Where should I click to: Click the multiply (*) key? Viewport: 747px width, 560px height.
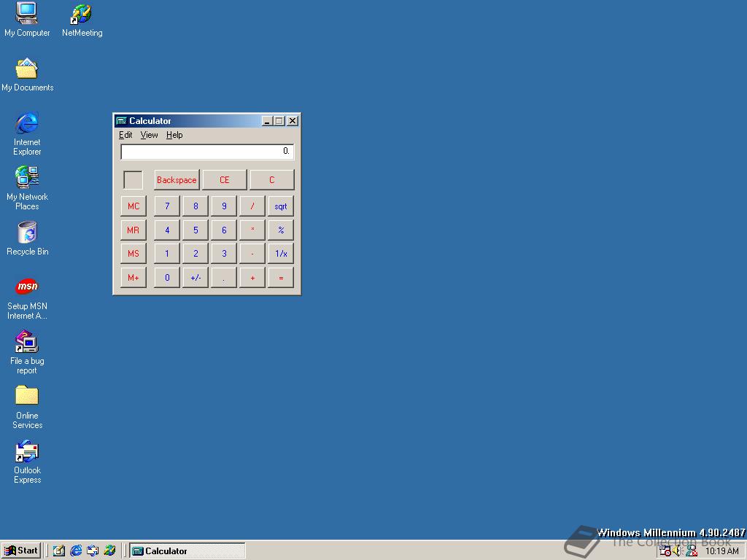(252, 230)
